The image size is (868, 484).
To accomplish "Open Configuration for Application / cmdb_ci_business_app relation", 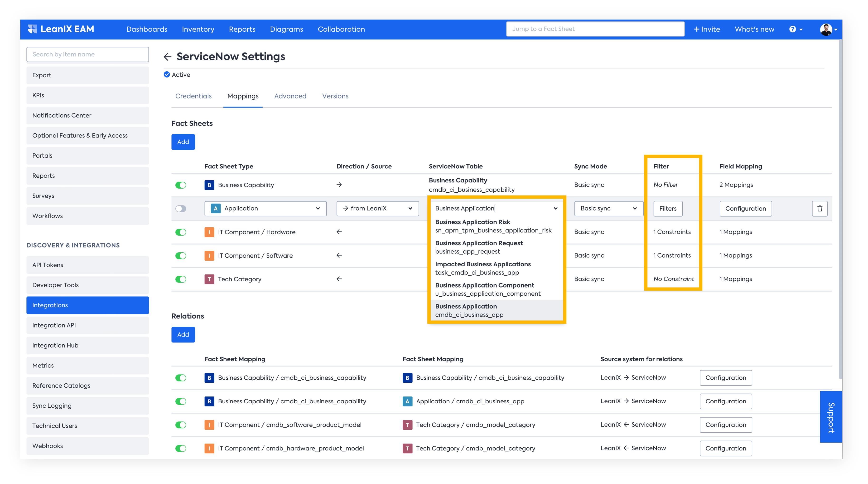I will pyautogui.click(x=726, y=401).
